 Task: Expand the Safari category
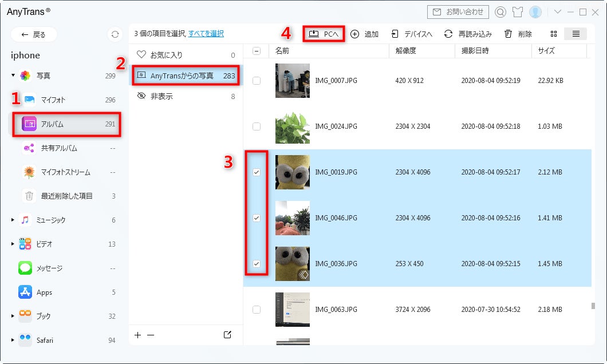[13, 340]
